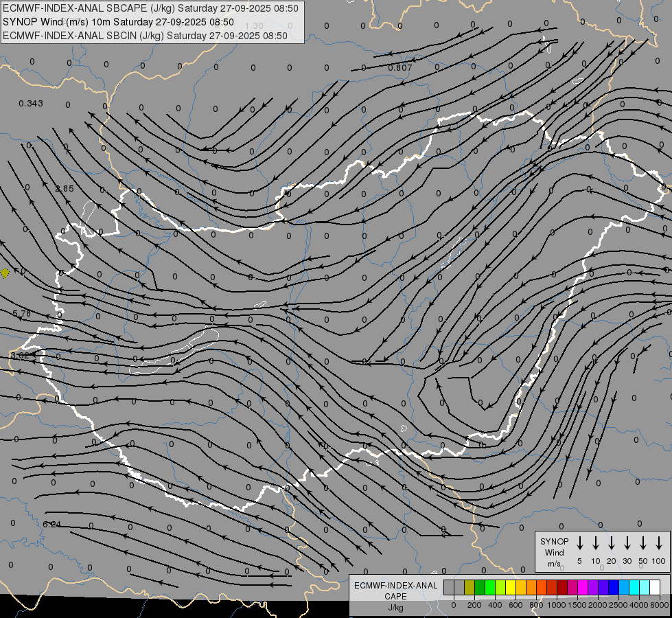This screenshot has height=618, width=672.
Task: Click the 0.807 value on map
Action: pyautogui.click(x=400, y=68)
